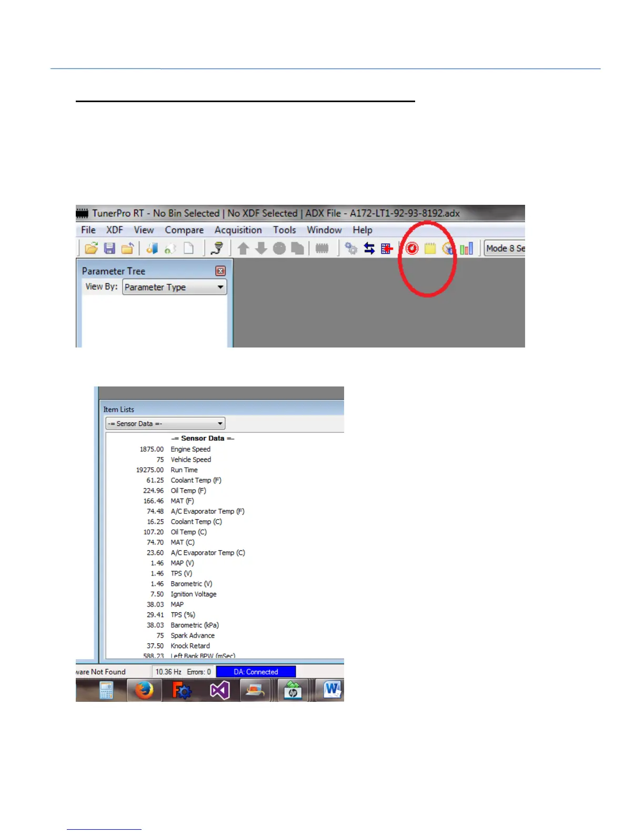Image resolution: width=644 pixels, height=834 pixels.
Task: Expand the Parameter Type view-by dropdown
Action: pos(175,287)
